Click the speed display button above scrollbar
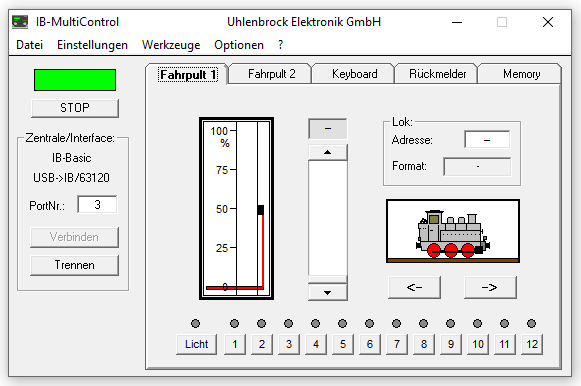The image size is (581, 386). [328, 129]
